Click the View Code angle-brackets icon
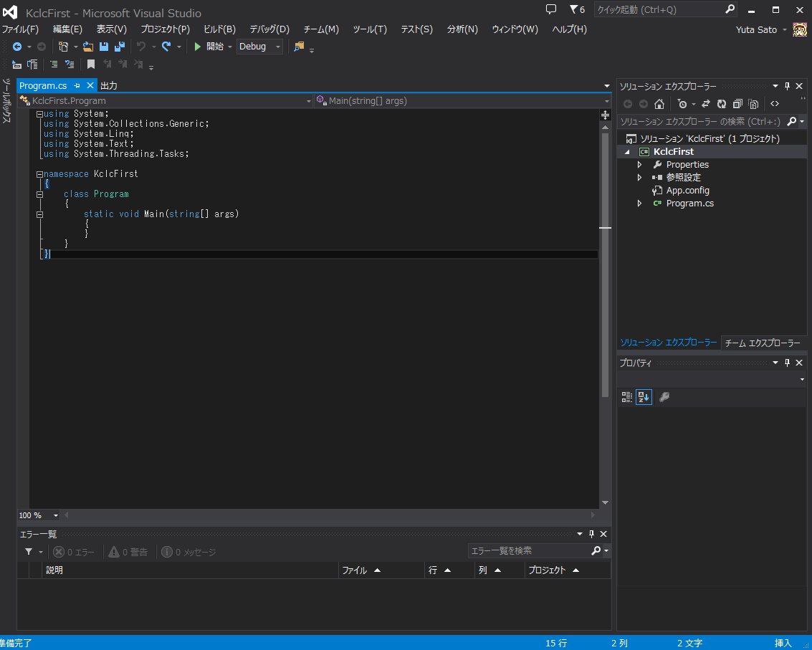This screenshot has width=812, height=650. pos(775,104)
